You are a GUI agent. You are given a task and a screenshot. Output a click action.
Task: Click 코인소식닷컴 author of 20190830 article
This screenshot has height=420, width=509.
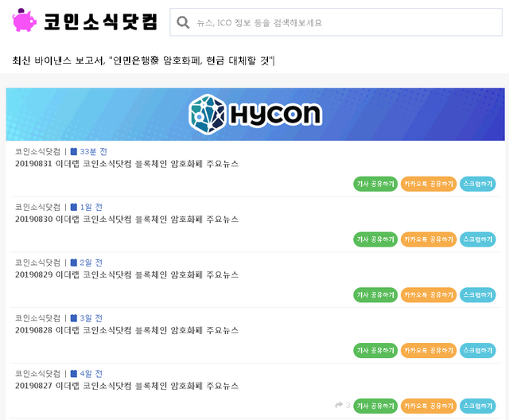click(37, 207)
